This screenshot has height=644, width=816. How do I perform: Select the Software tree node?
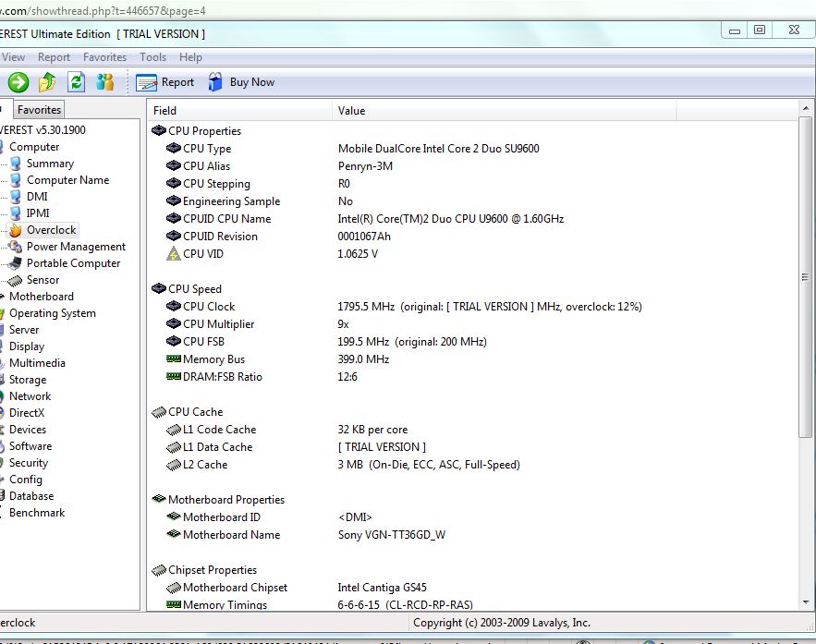coord(30,446)
